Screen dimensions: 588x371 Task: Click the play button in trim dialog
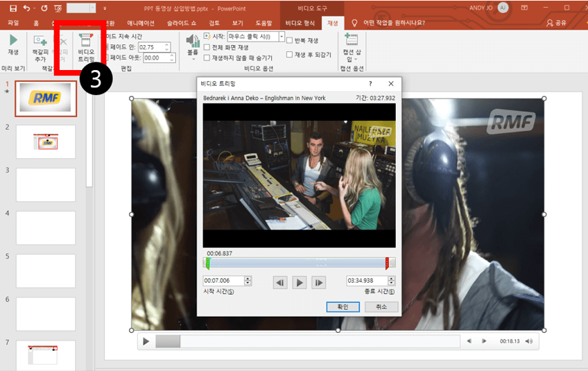[x=300, y=282]
